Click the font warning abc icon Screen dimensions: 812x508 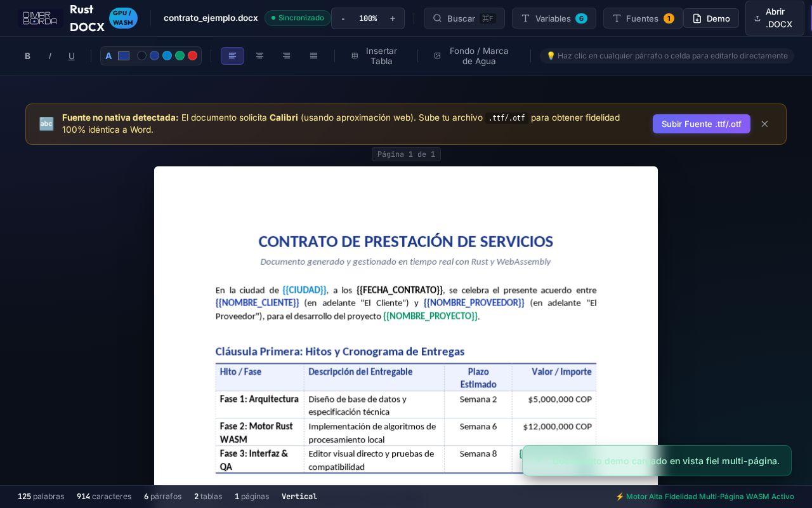[46, 124]
